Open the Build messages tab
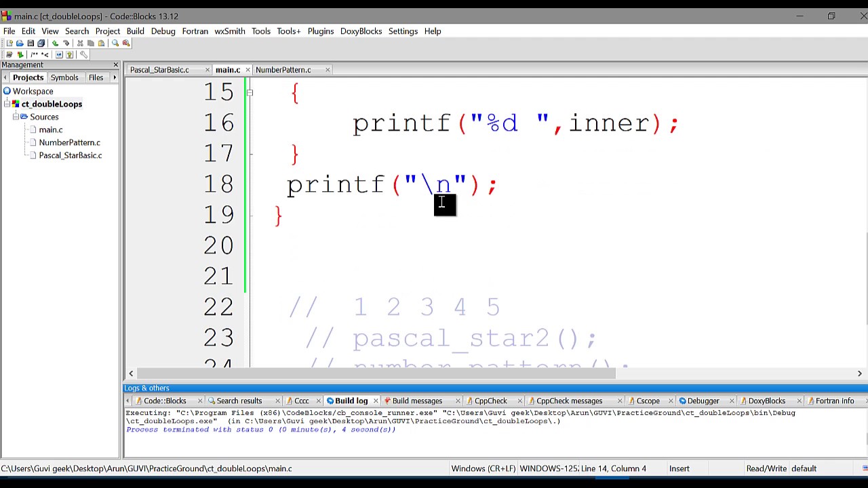This screenshot has height=488, width=868. coord(417,401)
